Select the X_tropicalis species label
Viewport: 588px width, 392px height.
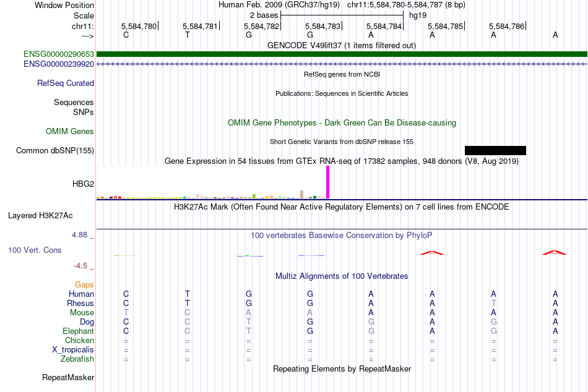click(x=73, y=350)
